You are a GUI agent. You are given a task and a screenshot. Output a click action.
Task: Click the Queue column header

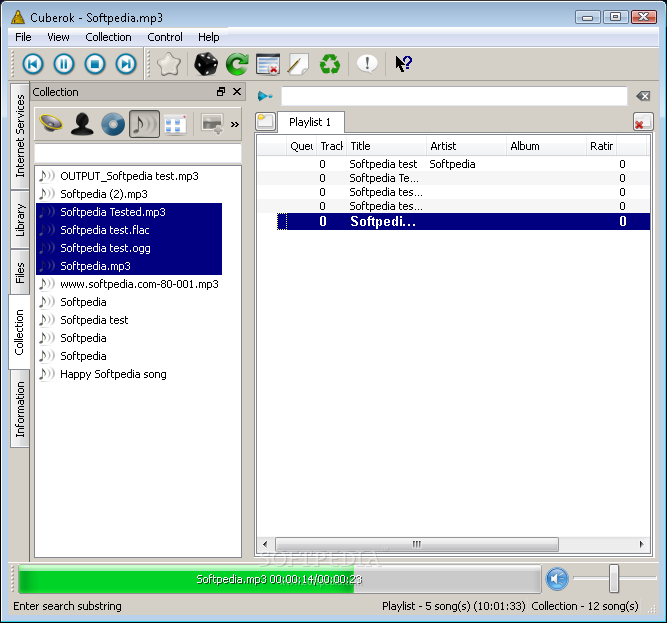coord(301,146)
